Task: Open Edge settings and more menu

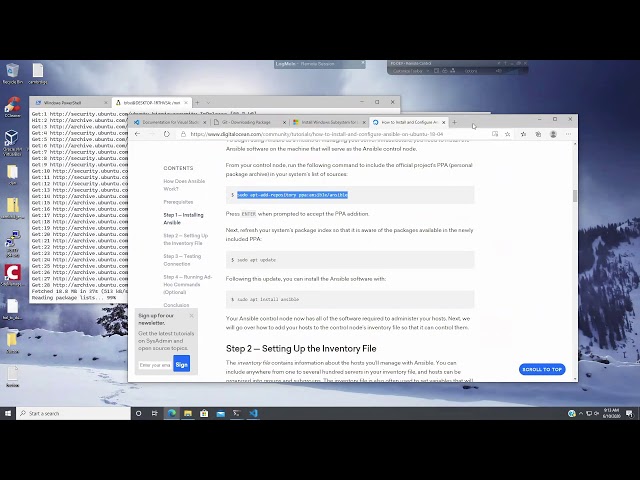Action: 568,134
